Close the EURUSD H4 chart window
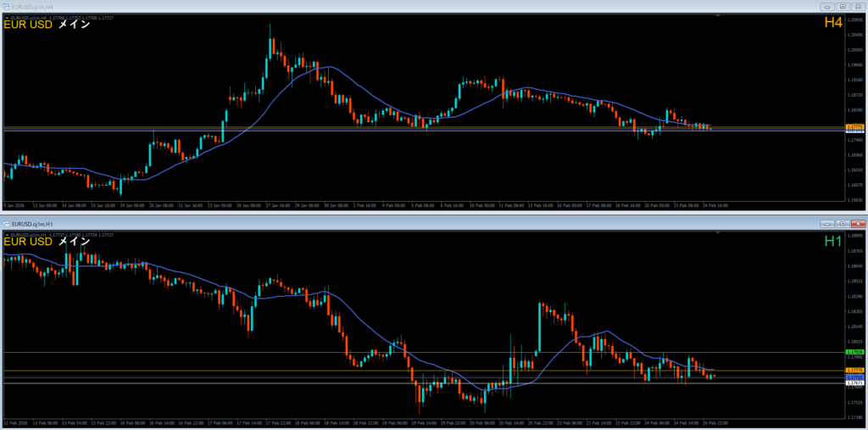The height and width of the screenshot is (430, 868). pyautogui.click(x=858, y=7)
